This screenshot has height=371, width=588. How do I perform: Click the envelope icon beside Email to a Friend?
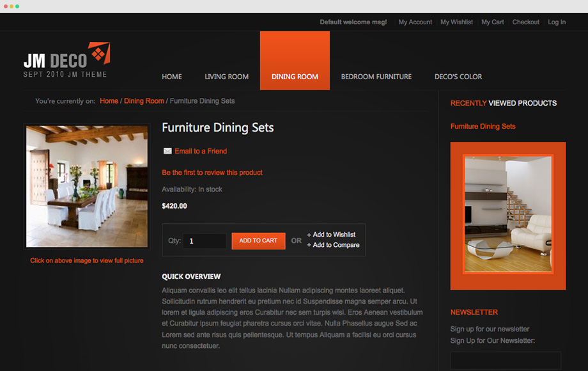click(167, 151)
